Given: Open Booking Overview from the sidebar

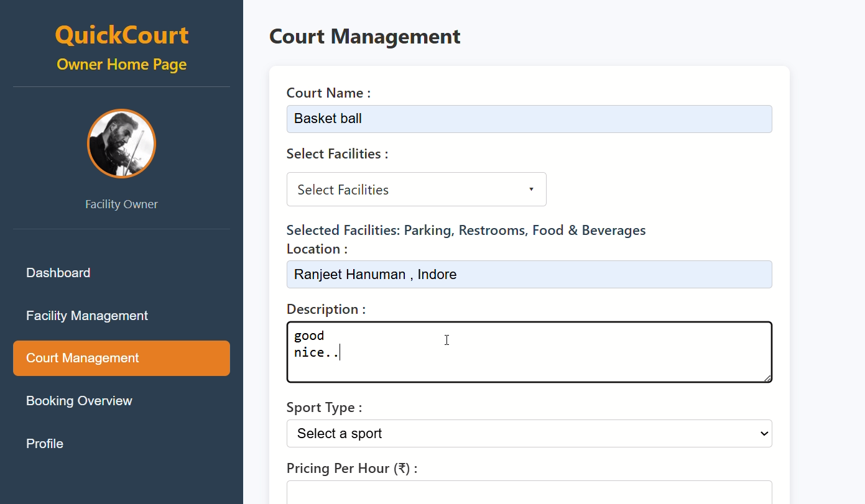Looking at the screenshot, I should [x=79, y=401].
